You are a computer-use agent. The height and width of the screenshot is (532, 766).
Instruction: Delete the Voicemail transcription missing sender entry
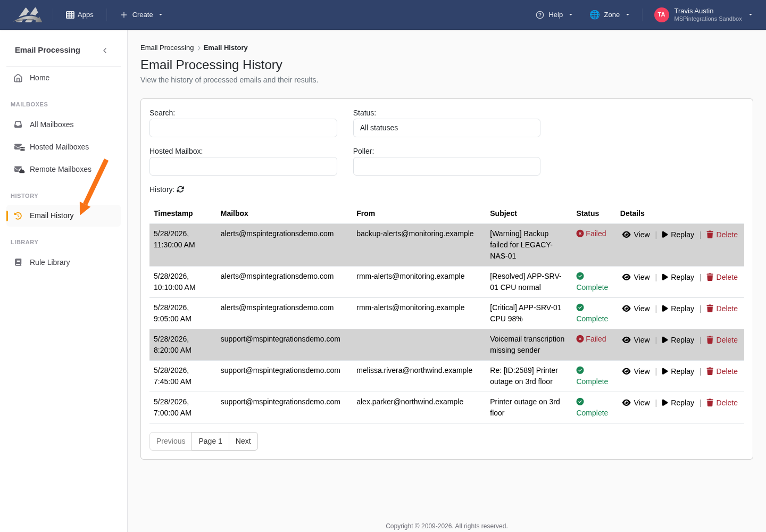click(x=722, y=340)
